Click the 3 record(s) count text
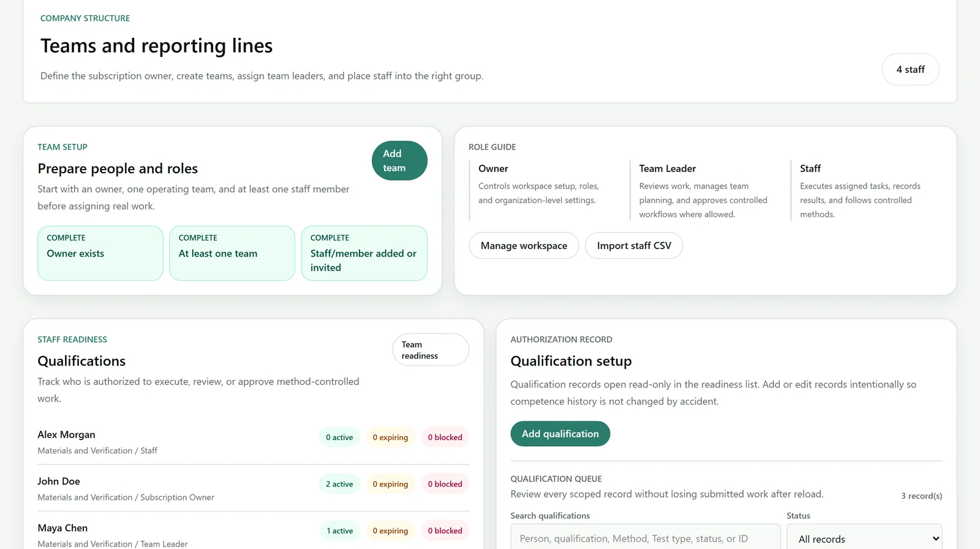The image size is (980, 549). coord(921,496)
